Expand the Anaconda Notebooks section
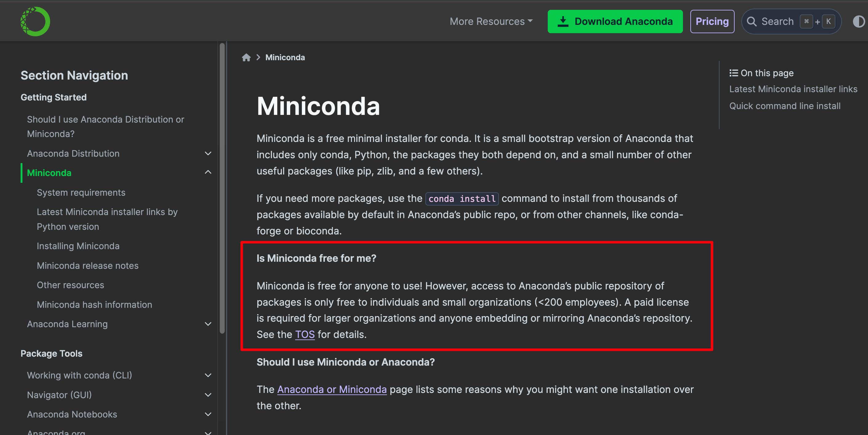This screenshot has width=868, height=435. coord(208,414)
